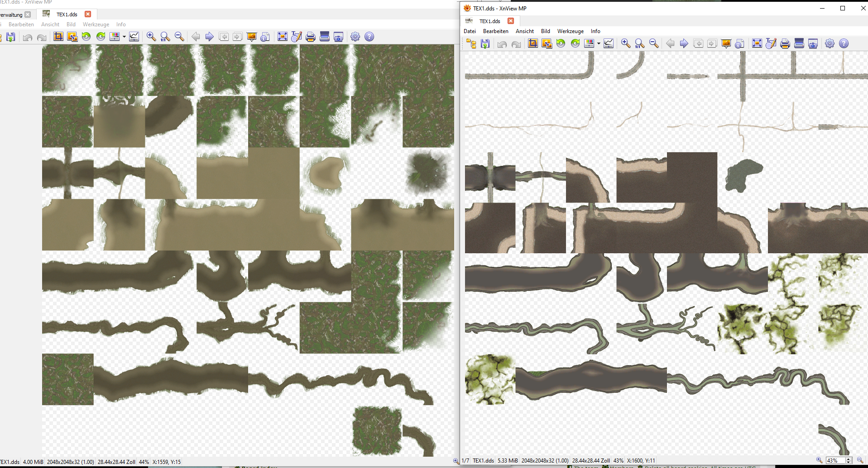Open Ansicht menu in right window
Image resolution: width=868 pixels, height=468 pixels.
[525, 31]
